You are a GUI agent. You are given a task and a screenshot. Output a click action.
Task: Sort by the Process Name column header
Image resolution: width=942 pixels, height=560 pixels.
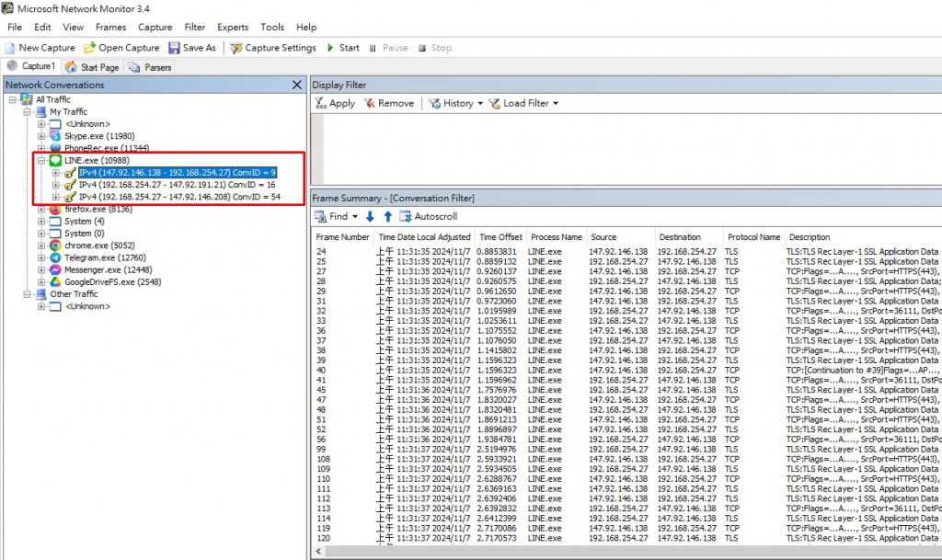[x=557, y=237]
